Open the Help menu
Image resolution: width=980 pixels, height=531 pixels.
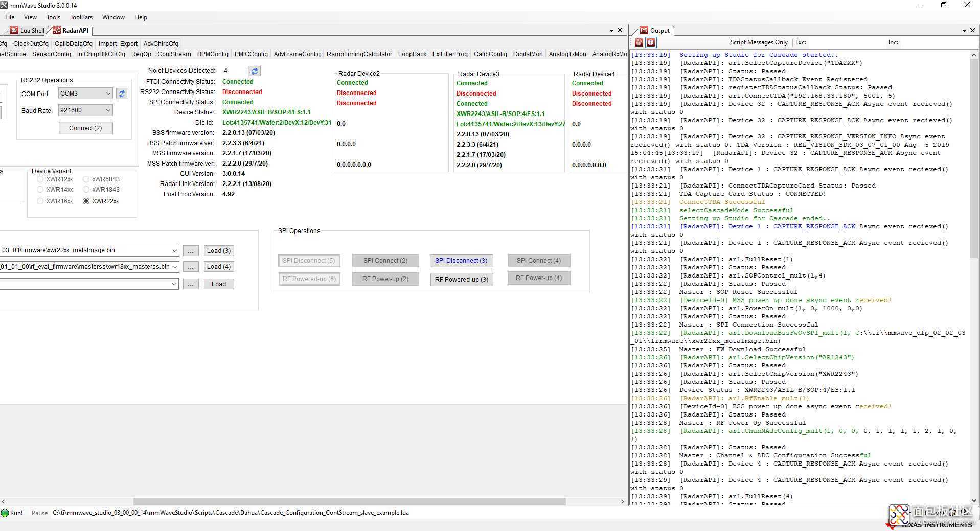click(x=141, y=17)
